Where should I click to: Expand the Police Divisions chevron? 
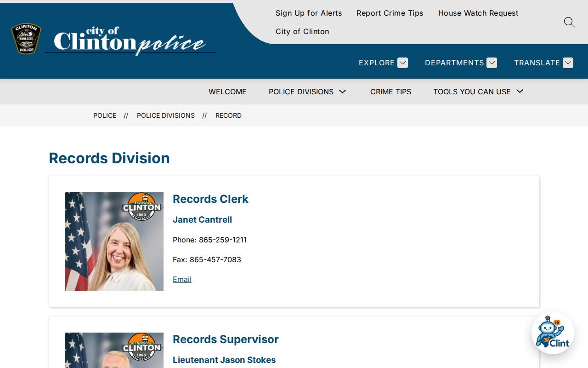[x=343, y=92]
